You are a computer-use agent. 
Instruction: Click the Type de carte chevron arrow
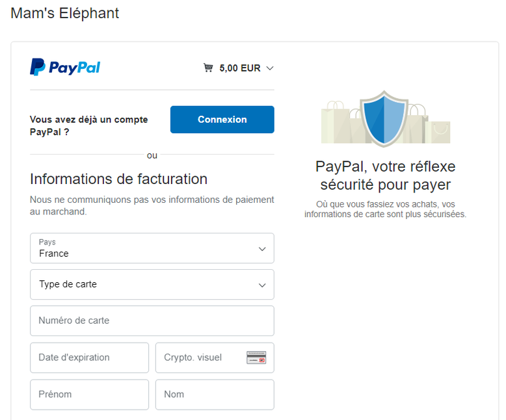pyautogui.click(x=262, y=285)
